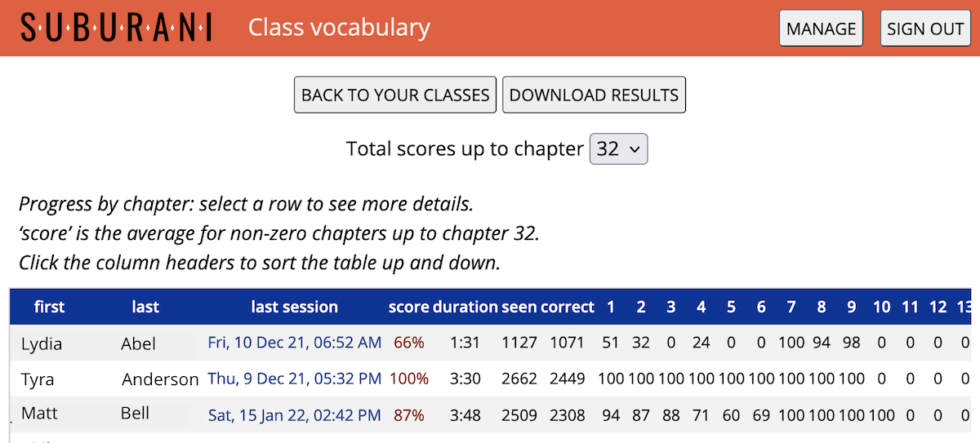
Task: Sort table by first name
Action: tap(49, 307)
